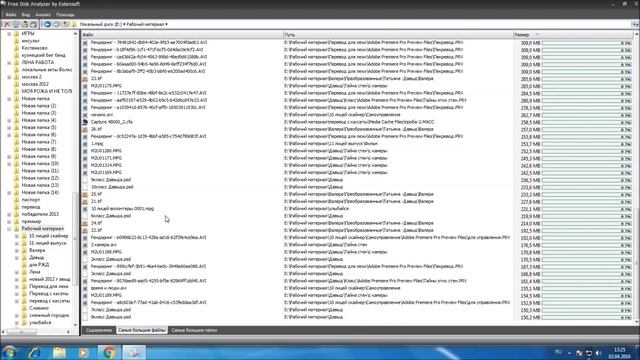Click the second toolbar icon after red X
640x360 pixels.
16,24
